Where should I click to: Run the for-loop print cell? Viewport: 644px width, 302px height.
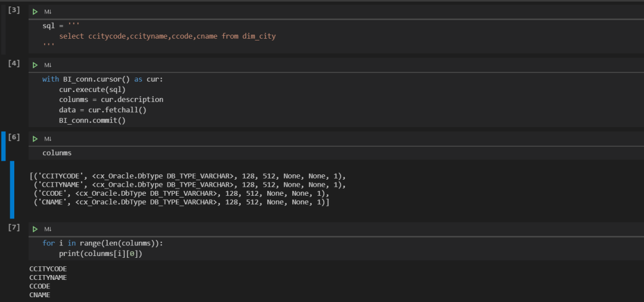coord(35,229)
